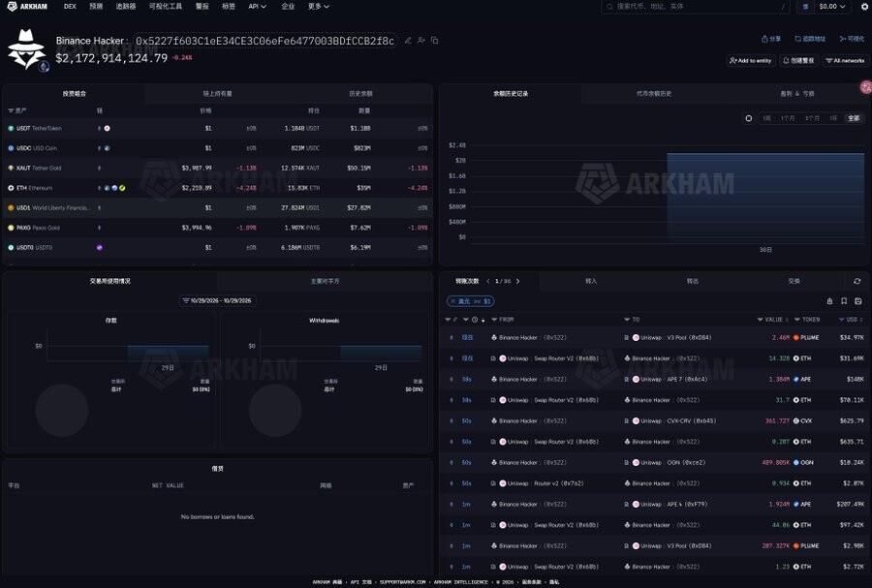Image resolution: width=872 pixels, height=588 pixels.
Task: Switch to the 代币余额历史 tab
Action: [654, 93]
